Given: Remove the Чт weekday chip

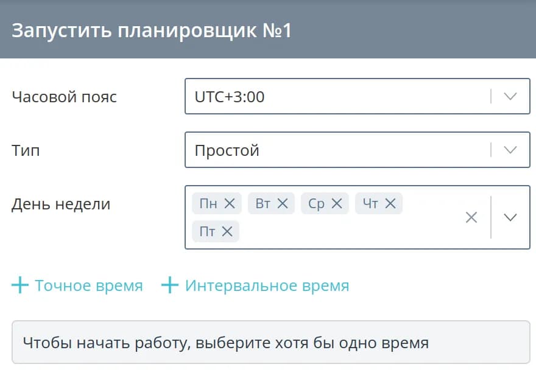Looking at the screenshot, I should click(x=390, y=203).
